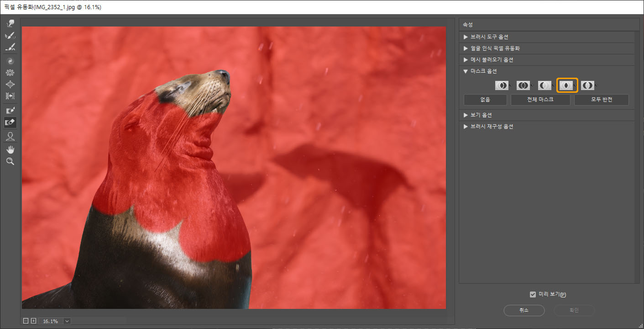
Task: Select the Thaw Mask tool
Action: (x=10, y=122)
